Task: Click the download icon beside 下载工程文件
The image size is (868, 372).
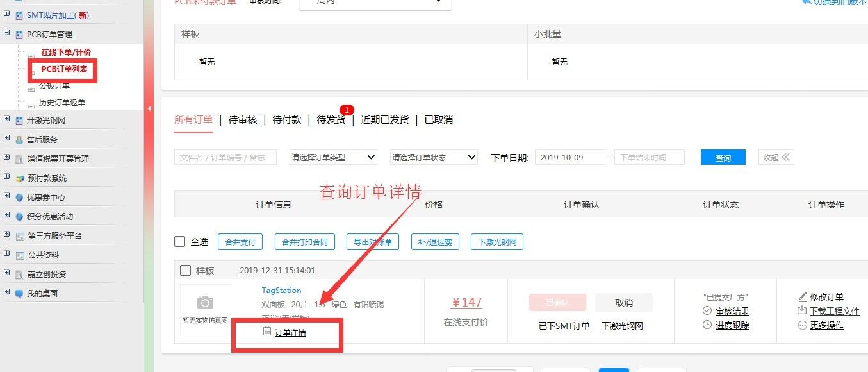Action: click(x=802, y=311)
